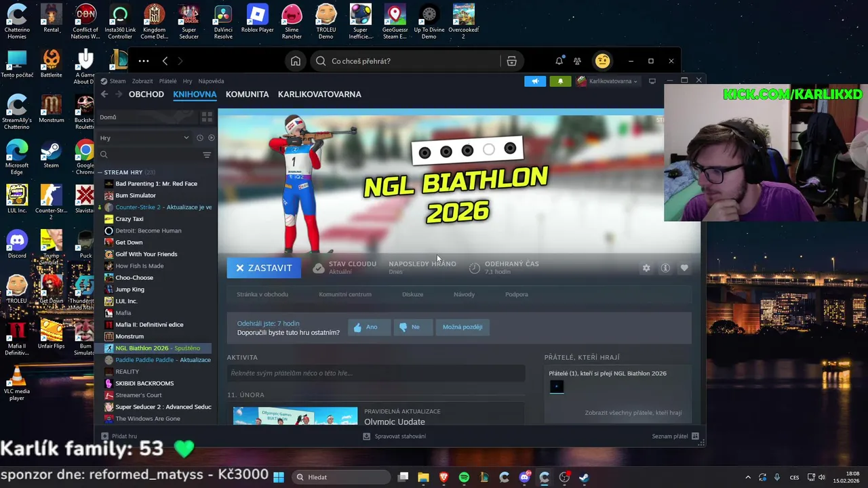Click home icon in Spotify window
The width and height of the screenshot is (868, 488).
[296, 61]
